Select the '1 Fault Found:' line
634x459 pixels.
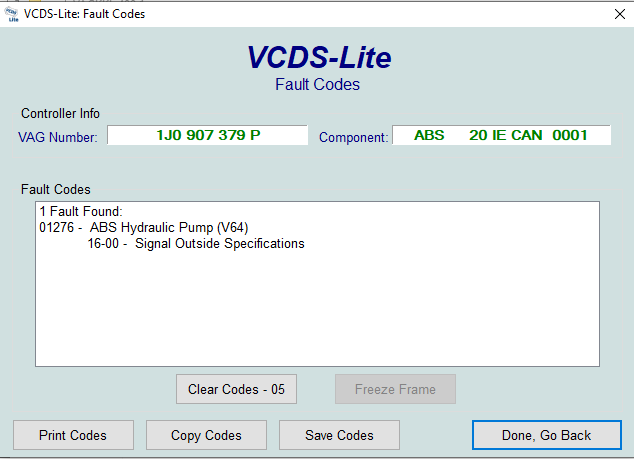tap(81, 211)
